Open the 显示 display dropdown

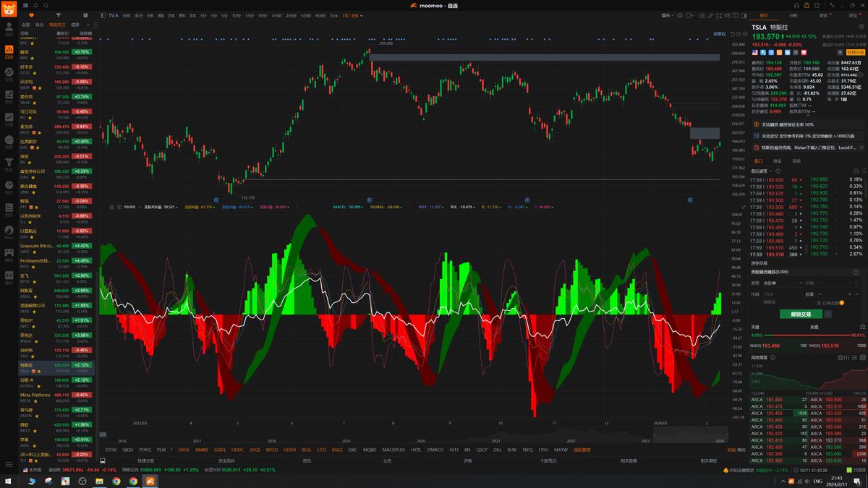[668, 15]
